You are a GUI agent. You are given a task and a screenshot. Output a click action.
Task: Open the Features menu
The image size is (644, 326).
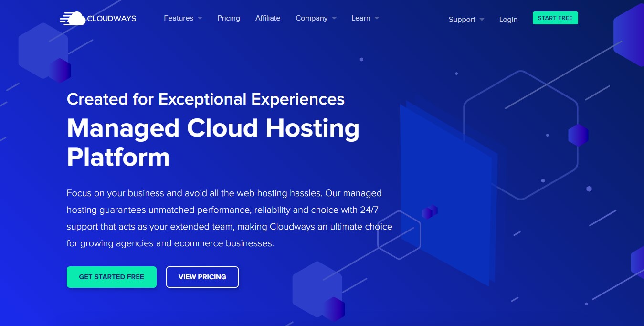(179, 18)
